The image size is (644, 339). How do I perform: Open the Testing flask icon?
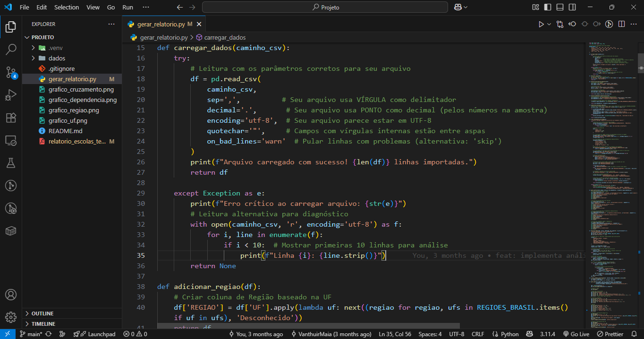(x=10, y=163)
